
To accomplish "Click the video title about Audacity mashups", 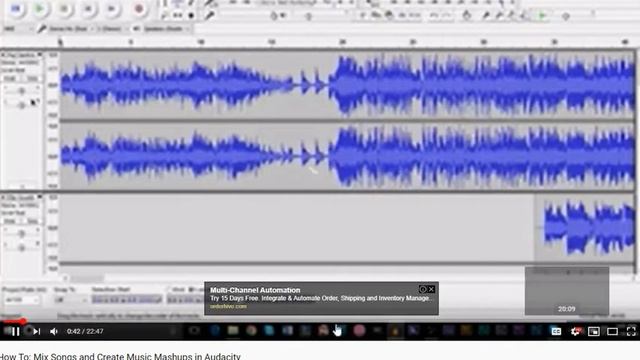I will point(120,356).
